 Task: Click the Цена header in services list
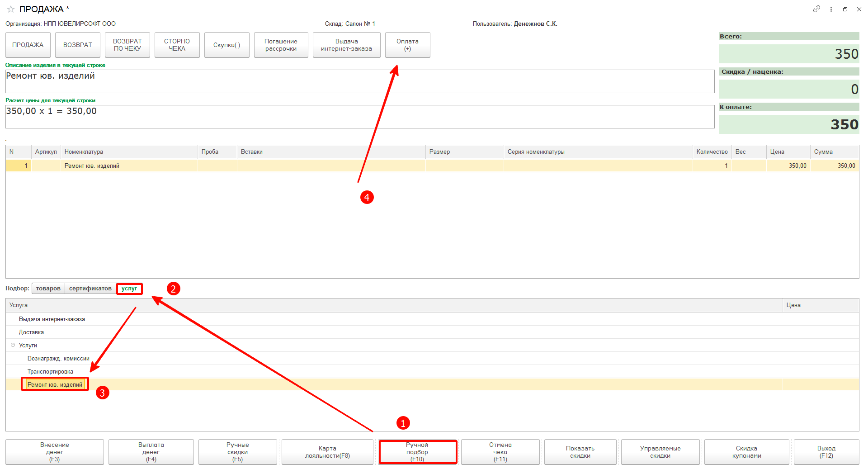821,305
